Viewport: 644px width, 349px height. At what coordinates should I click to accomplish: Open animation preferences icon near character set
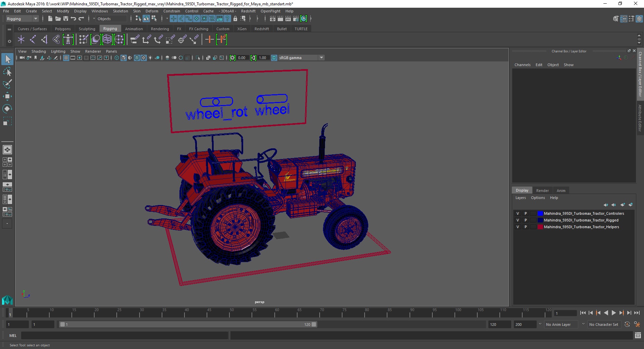(637, 325)
